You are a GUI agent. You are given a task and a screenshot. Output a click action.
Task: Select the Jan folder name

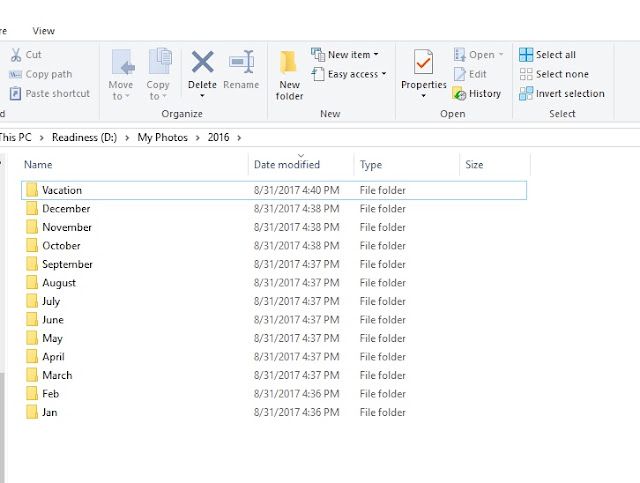click(49, 412)
